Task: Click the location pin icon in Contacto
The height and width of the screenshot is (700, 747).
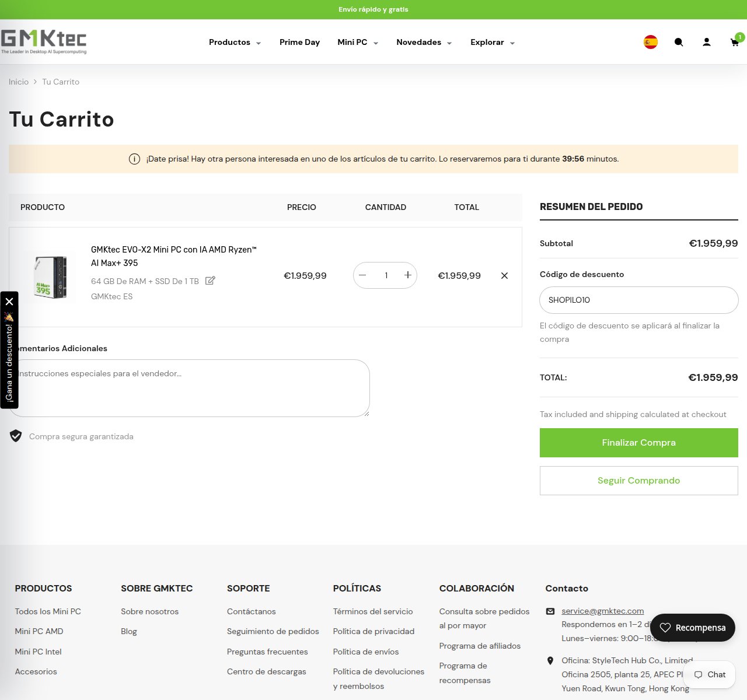Action: point(550,661)
